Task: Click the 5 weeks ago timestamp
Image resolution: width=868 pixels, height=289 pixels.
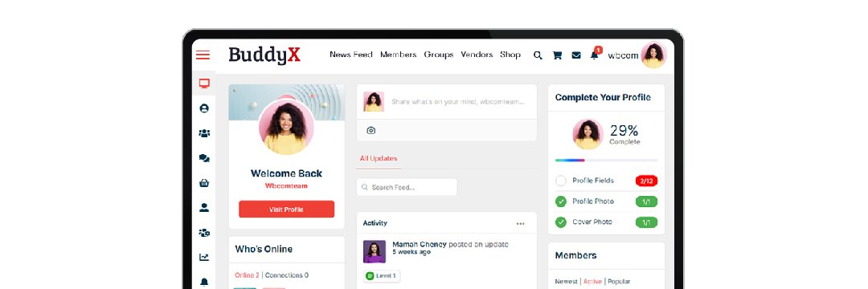Action: (x=411, y=252)
